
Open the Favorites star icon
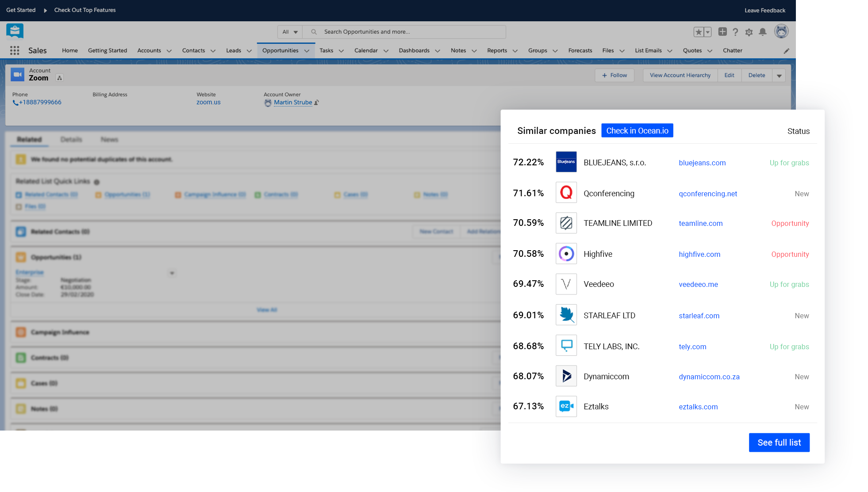click(699, 32)
